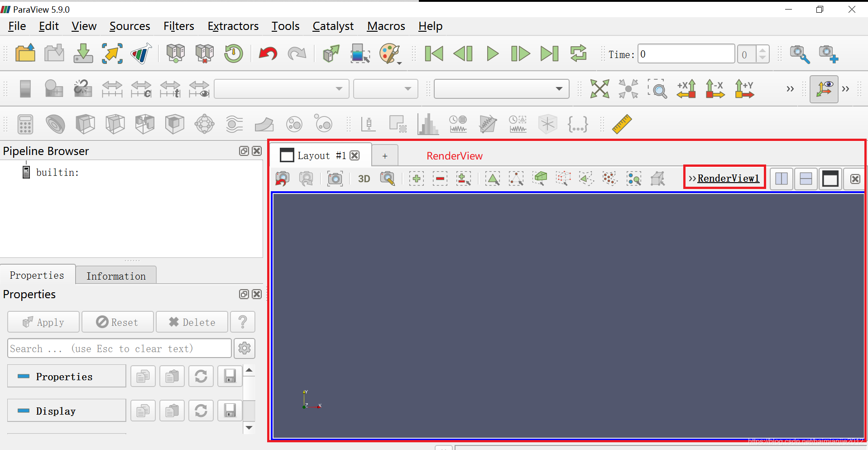Toggle the 3D interaction mode button
Viewport: 868px width, 450px height.
coord(364,178)
